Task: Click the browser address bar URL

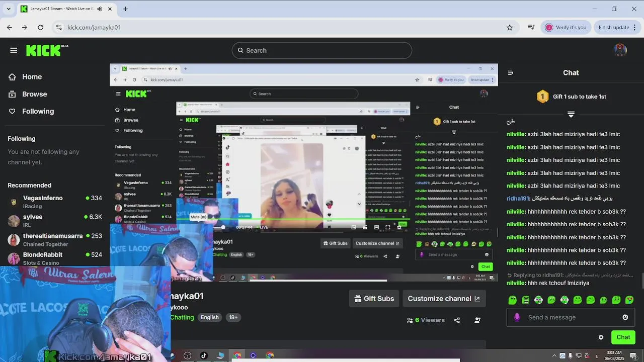Action: [94, 27]
